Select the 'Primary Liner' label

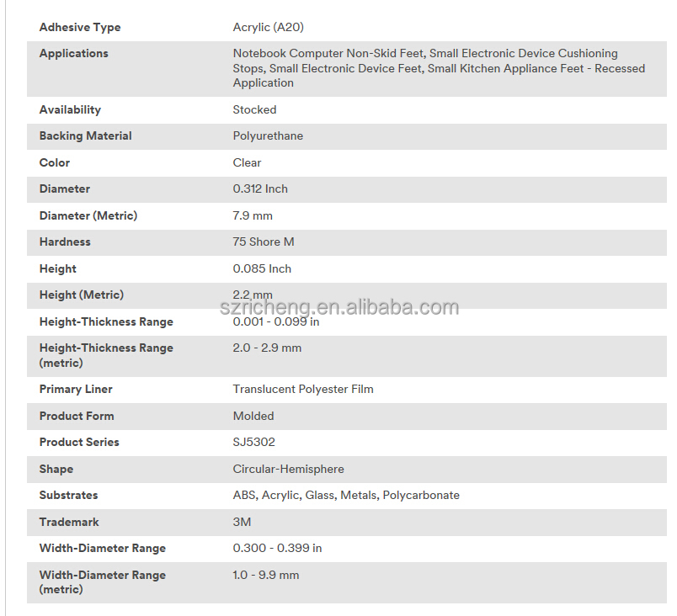[x=76, y=389]
